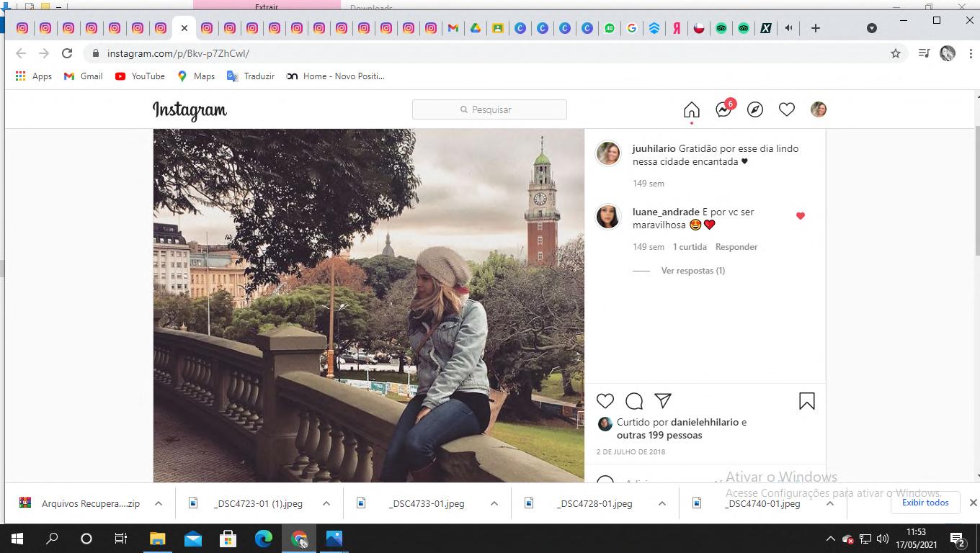The image size is (980, 553).
Task: Click Responder under luane_andrade's comment
Action: tap(736, 247)
